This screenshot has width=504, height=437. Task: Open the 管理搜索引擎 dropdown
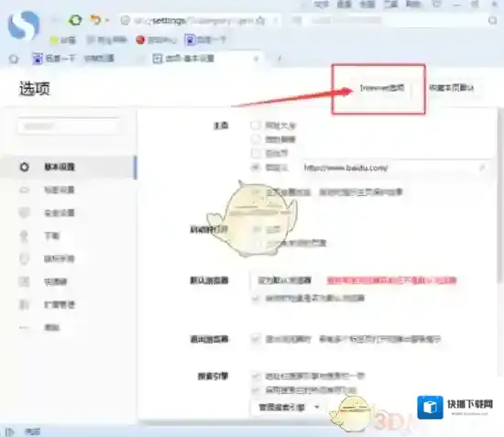point(289,408)
